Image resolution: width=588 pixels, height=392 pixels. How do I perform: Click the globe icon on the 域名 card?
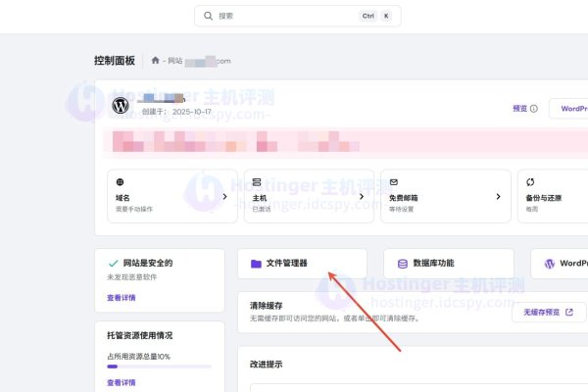click(x=120, y=182)
